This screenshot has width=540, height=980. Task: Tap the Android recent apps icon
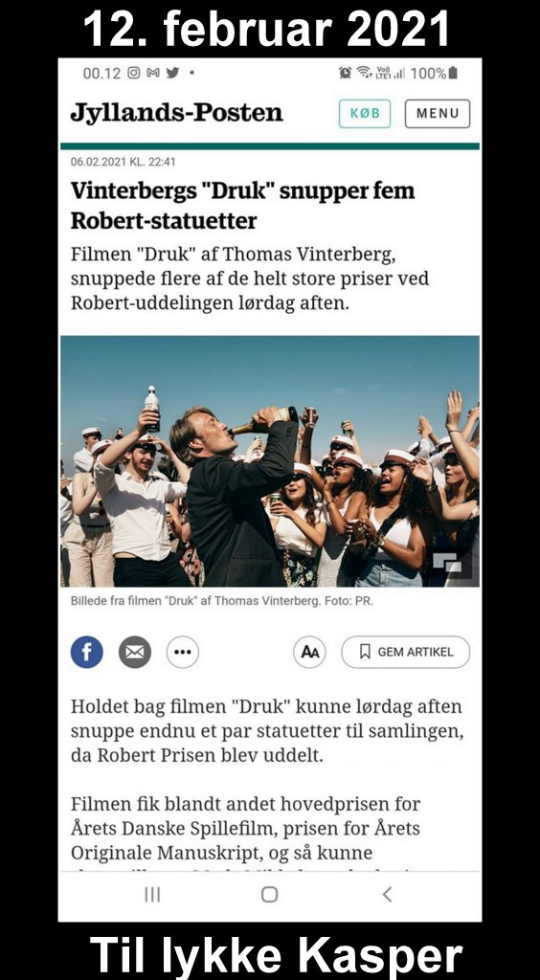point(152,895)
